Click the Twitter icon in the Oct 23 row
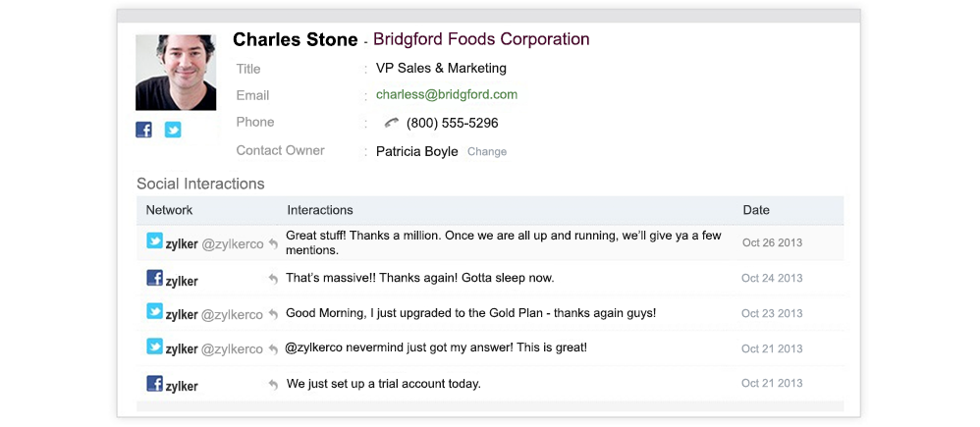The height and width of the screenshot is (427, 980). (x=154, y=312)
